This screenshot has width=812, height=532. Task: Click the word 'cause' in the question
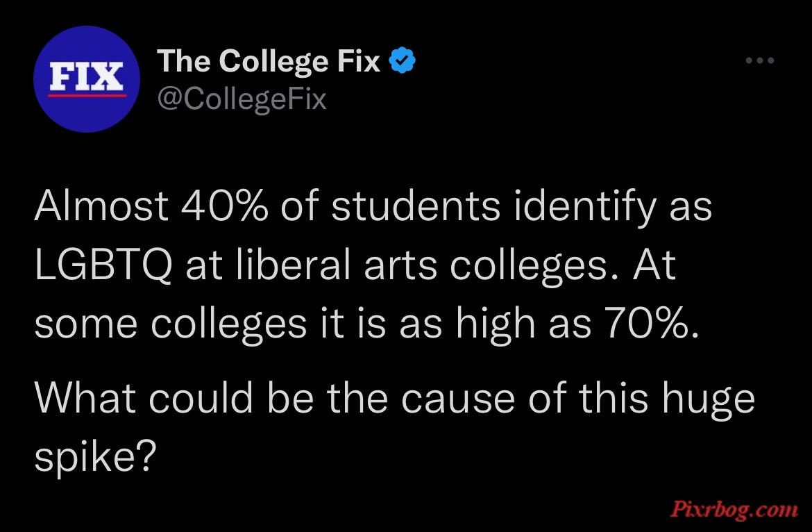coord(458,399)
